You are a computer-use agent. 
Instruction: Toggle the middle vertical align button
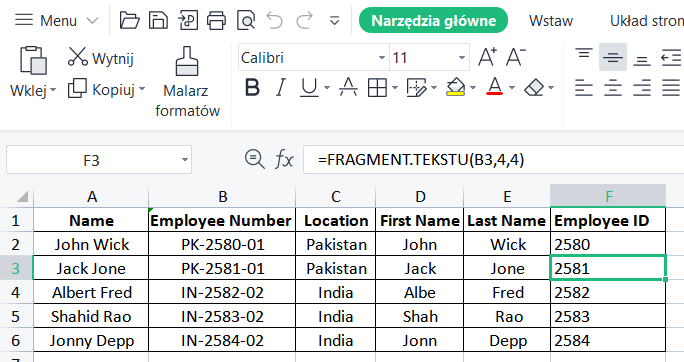612,57
